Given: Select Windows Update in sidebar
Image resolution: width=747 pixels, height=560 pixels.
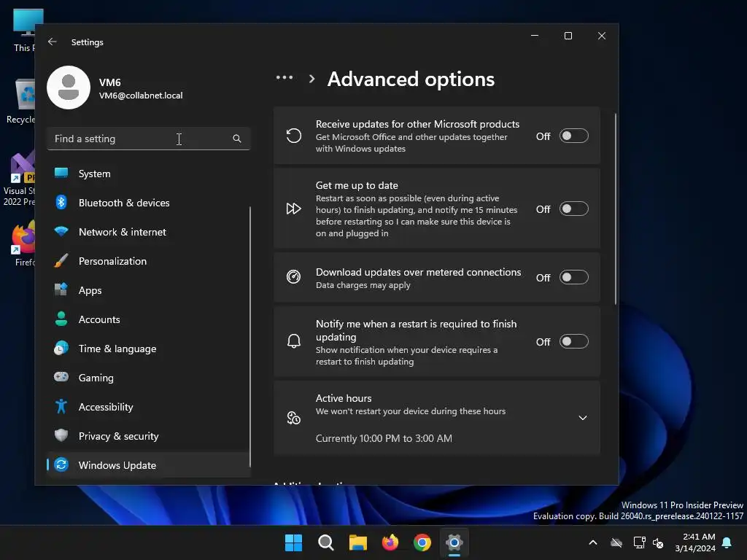Looking at the screenshot, I should click(148, 464).
